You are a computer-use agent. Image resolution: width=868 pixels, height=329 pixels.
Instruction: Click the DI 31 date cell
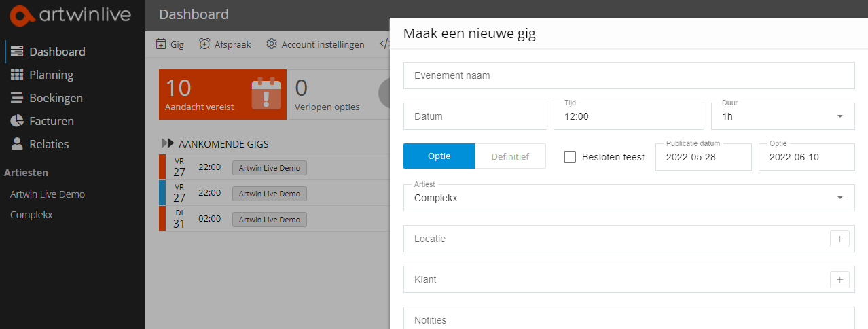point(179,219)
